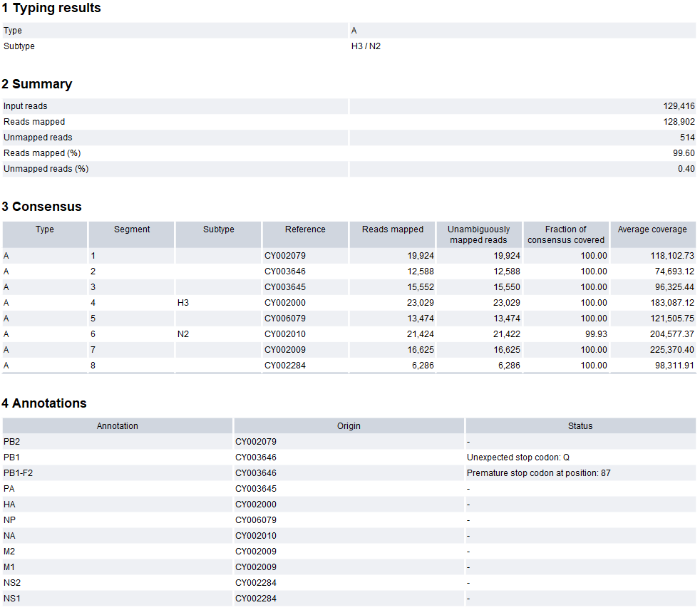Select reference CY003645 in Consensus table
Image resolution: width=700 pixels, height=610 pixels.
[285, 287]
